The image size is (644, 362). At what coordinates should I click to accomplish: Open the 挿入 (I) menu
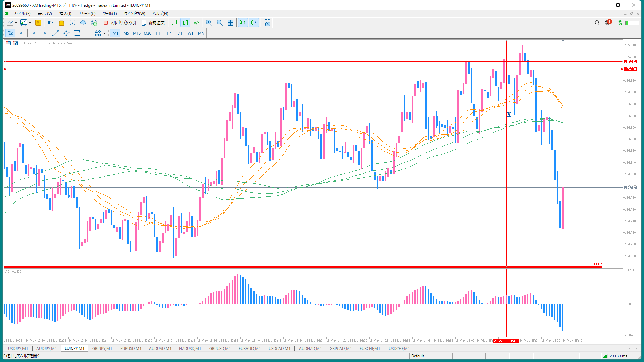[x=65, y=14]
